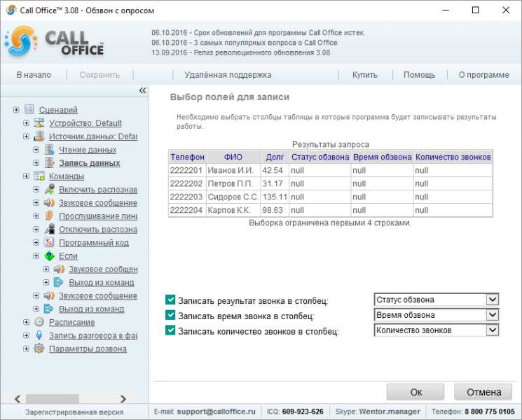The height and width of the screenshot is (420, 522).
Task: Expand the Программный код node
Action: (36, 242)
